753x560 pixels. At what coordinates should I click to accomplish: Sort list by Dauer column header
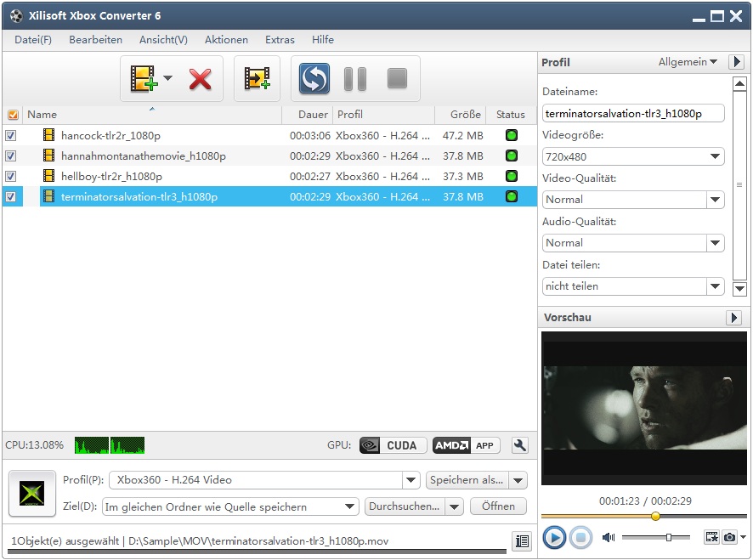[308, 115]
